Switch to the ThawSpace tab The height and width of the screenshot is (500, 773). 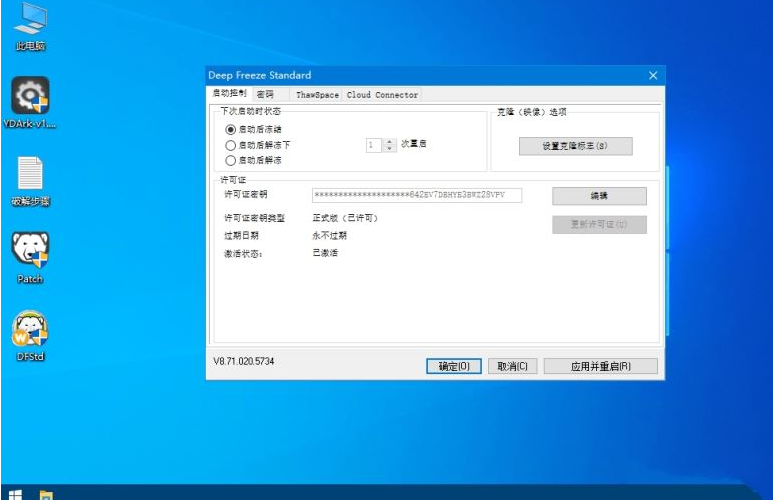(x=317, y=95)
